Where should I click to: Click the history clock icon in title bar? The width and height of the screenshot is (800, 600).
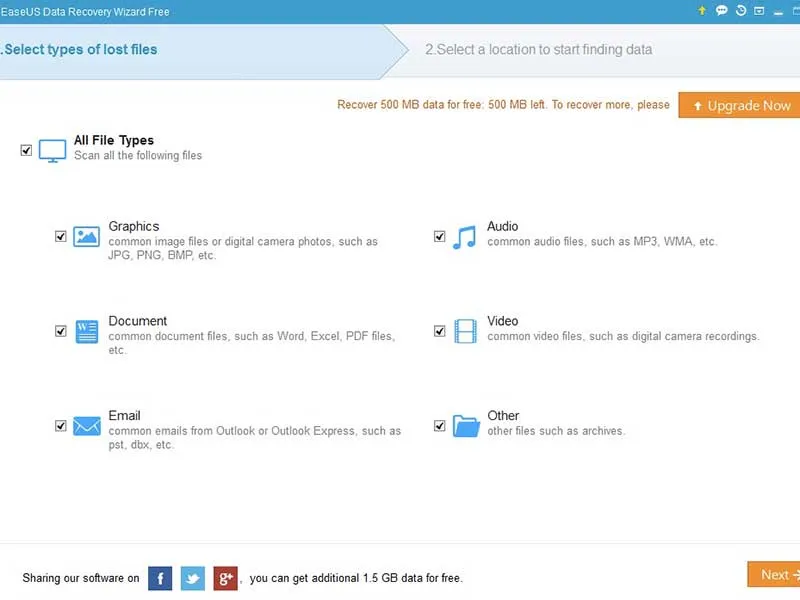(x=741, y=11)
